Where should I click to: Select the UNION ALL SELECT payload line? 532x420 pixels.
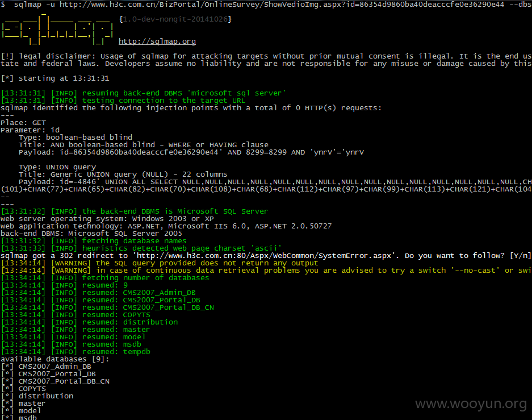pos(275,182)
